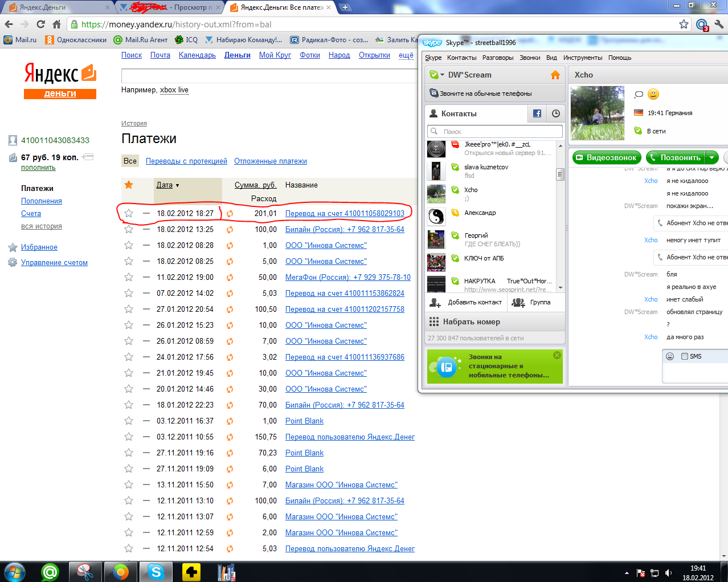The width and height of the screenshot is (728, 582).
Task: Open recent history clock icon in Skype
Action: click(x=556, y=113)
